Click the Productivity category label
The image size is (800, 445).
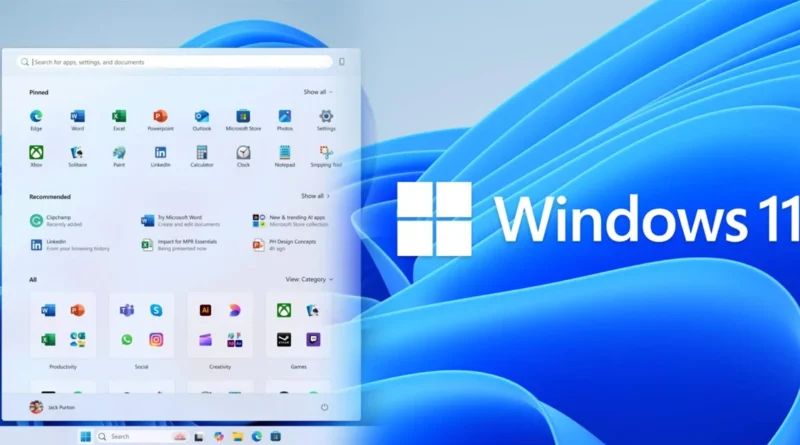point(63,366)
